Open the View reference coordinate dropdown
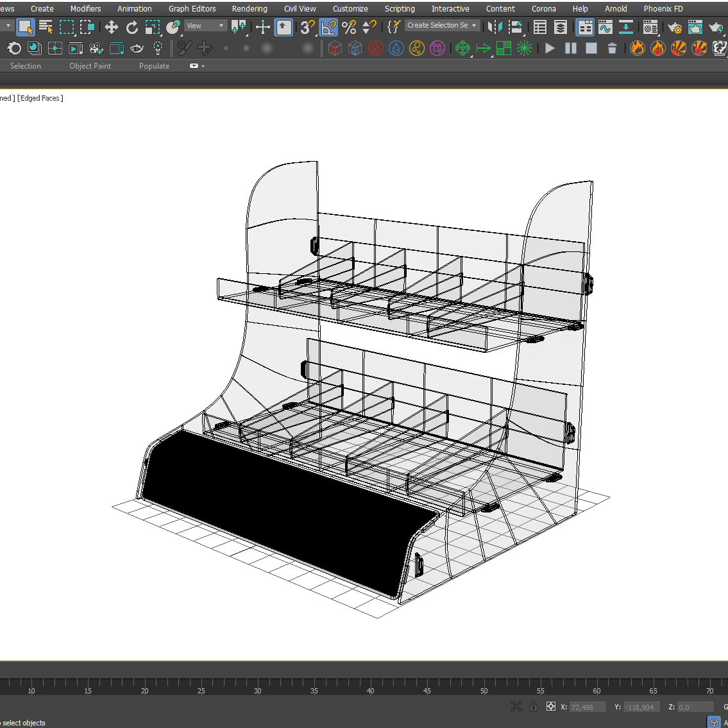Screen dimensions: 728x728 pyautogui.click(x=206, y=26)
